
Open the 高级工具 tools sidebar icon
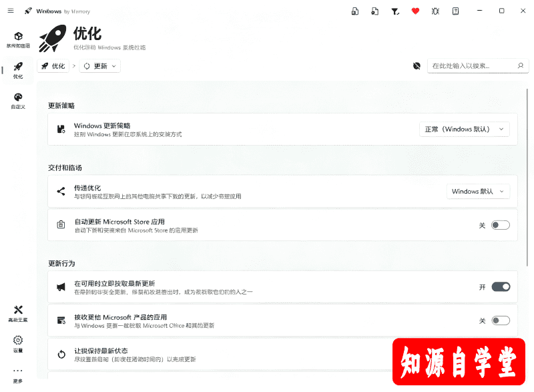click(x=18, y=314)
